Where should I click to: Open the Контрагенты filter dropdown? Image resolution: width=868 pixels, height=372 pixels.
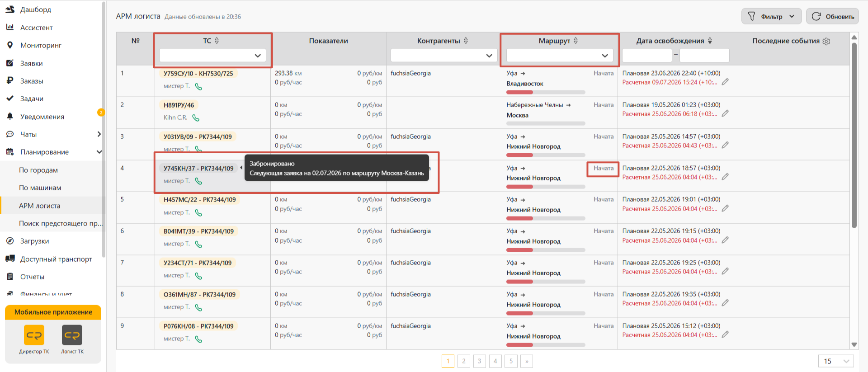(x=444, y=56)
